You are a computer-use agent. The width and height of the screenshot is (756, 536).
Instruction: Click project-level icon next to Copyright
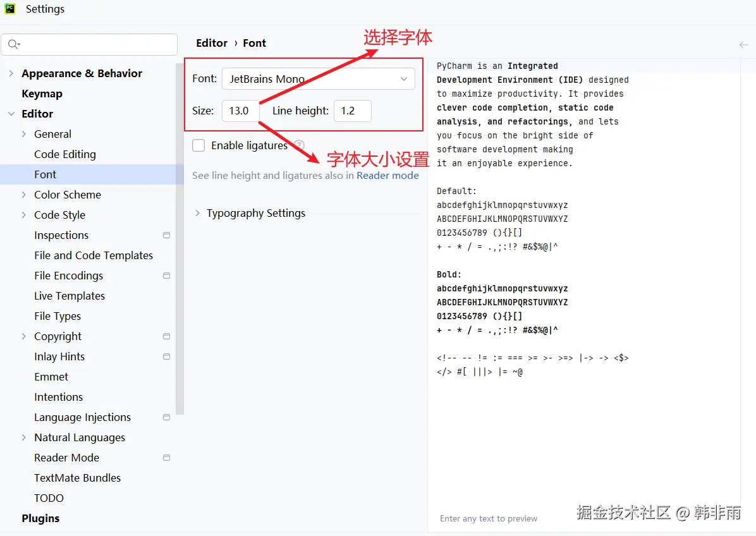pos(166,336)
